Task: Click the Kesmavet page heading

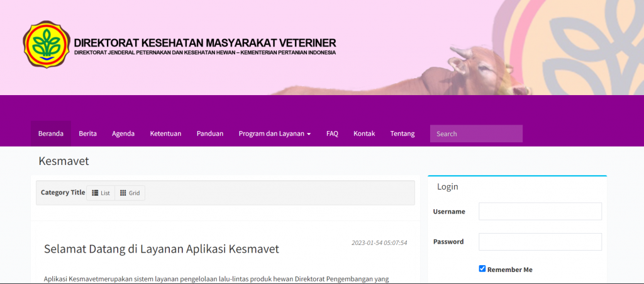Action: coord(64,161)
